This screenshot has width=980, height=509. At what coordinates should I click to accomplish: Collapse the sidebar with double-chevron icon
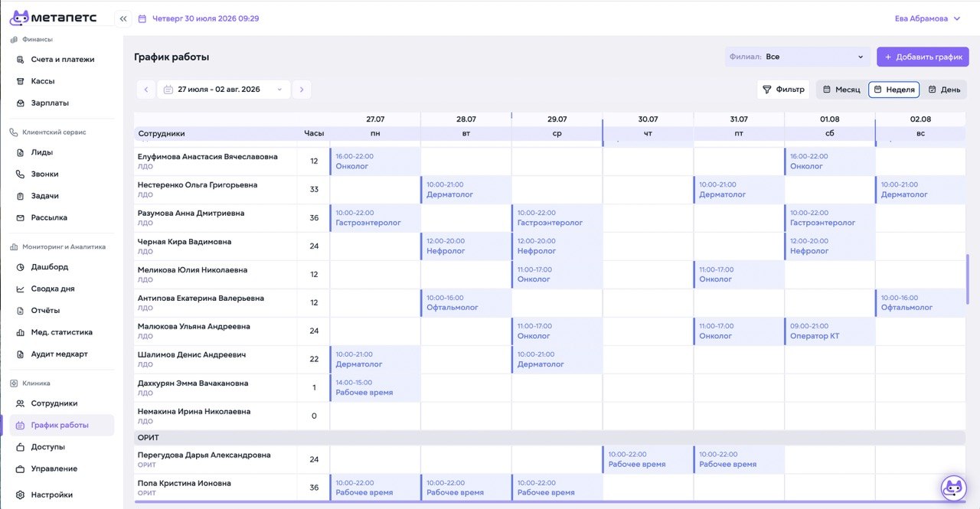[x=123, y=18]
